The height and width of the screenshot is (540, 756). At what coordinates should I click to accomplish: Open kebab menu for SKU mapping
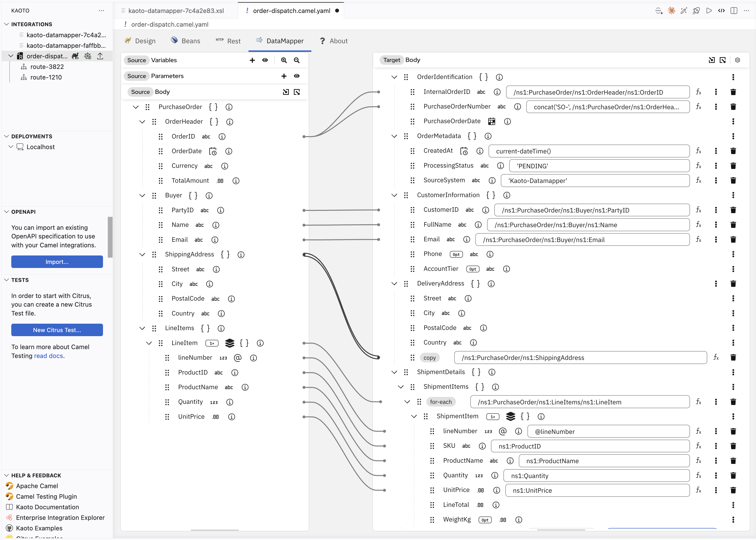tap(716, 446)
